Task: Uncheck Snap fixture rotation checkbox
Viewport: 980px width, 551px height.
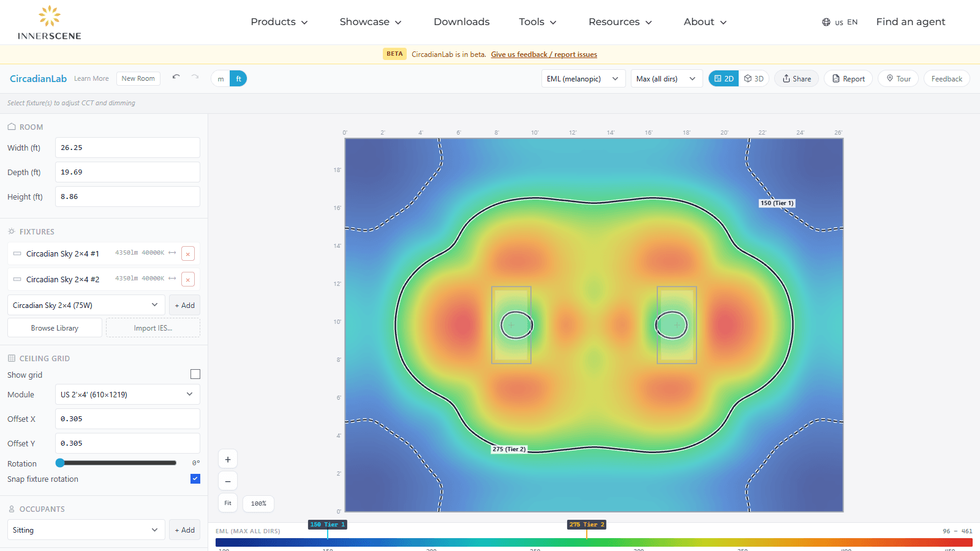Action: (195, 479)
